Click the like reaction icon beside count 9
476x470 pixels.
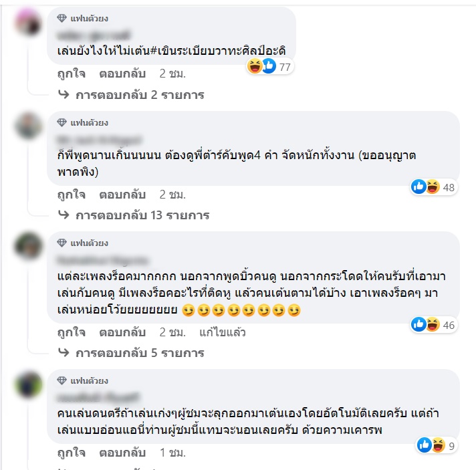point(425,445)
